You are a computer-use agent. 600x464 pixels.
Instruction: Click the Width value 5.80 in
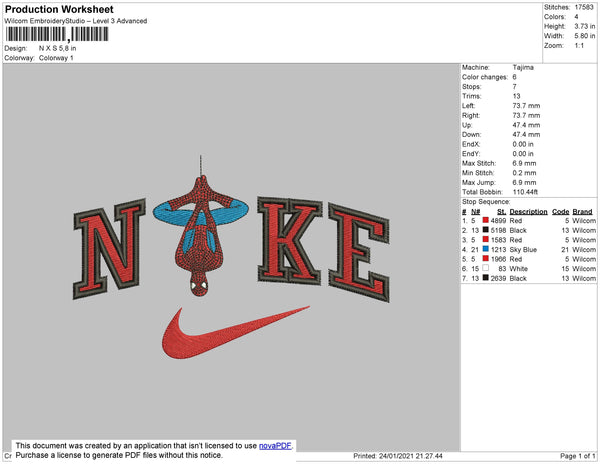pyautogui.click(x=585, y=36)
